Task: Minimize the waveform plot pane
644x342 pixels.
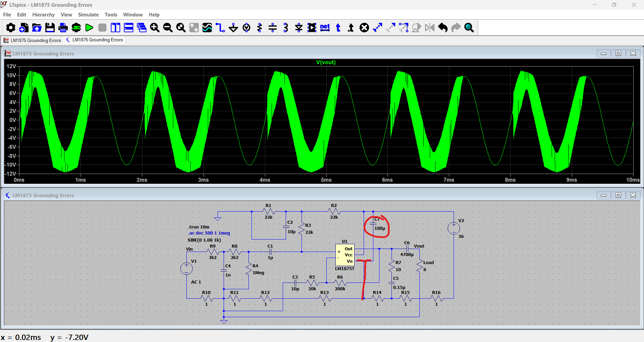Action: click(x=603, y=53)
